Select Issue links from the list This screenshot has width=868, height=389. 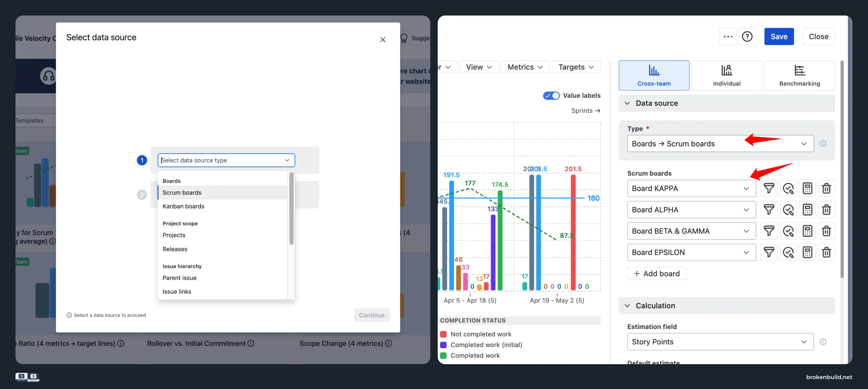point(223,292)
